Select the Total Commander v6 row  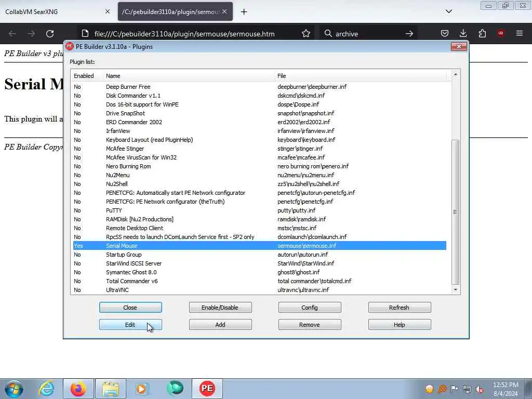(260, 281)
